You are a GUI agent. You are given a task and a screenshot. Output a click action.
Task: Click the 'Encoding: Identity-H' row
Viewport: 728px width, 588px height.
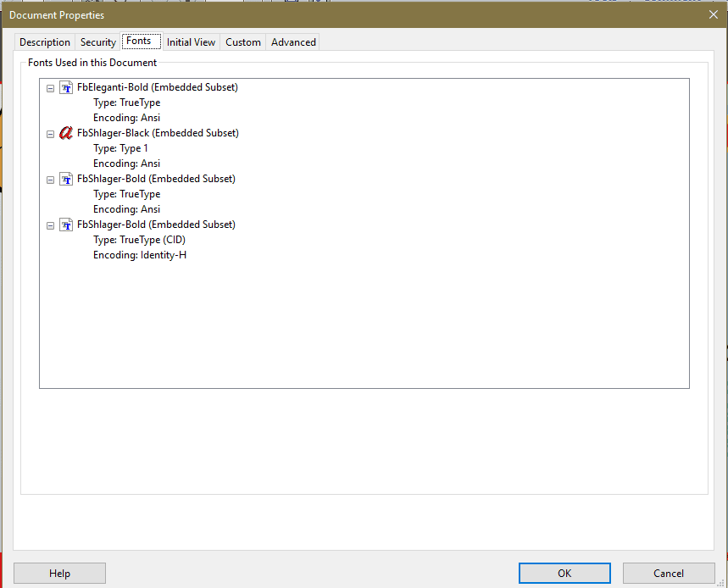140,255
